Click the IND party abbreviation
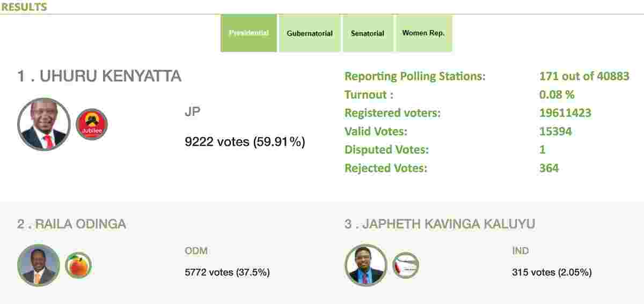This screenshot has height=304, width=644. (x=521, y=251)
